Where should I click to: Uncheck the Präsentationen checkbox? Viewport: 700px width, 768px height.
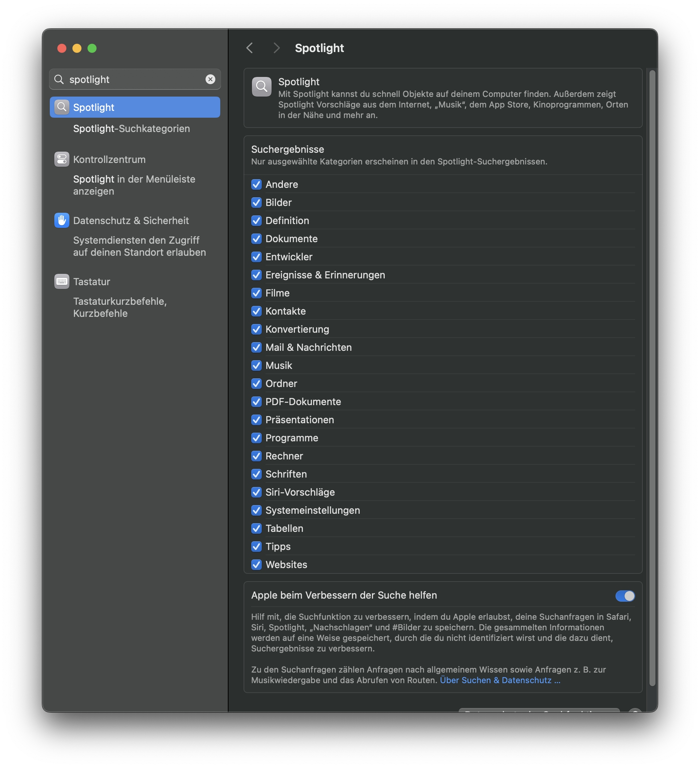pyautogui.click(x=257, y=420)
